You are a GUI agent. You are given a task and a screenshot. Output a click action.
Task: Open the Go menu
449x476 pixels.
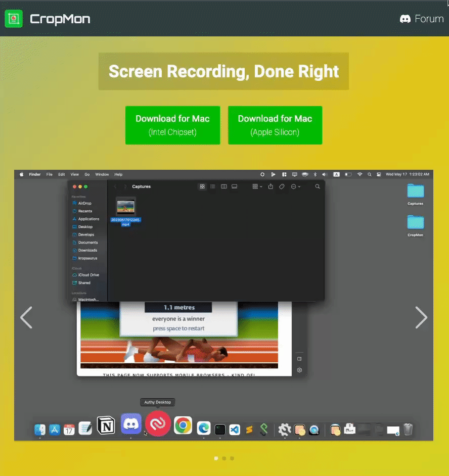tap(87, 174)
